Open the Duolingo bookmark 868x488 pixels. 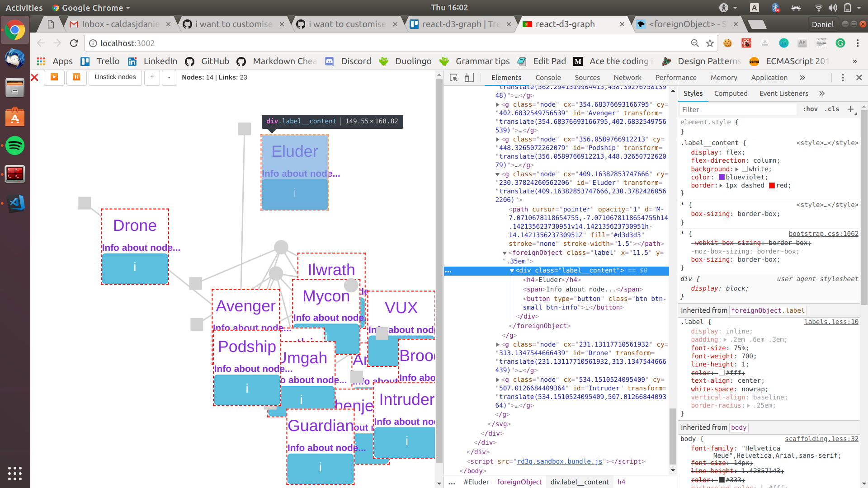405,61
